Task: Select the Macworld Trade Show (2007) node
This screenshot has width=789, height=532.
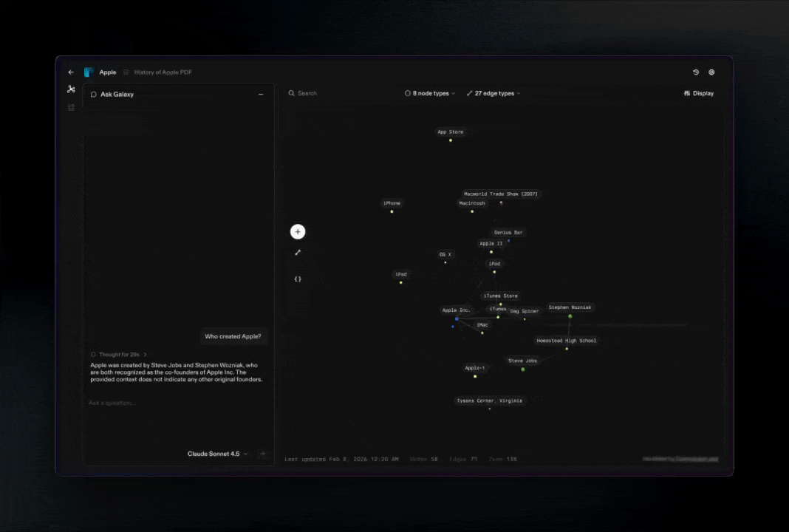Action: 501,194
